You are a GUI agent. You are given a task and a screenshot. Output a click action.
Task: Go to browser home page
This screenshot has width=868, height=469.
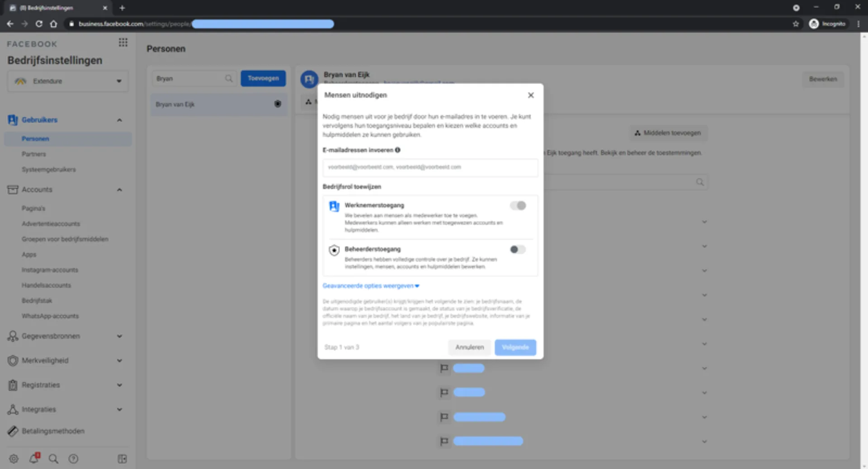coord(53,24)
